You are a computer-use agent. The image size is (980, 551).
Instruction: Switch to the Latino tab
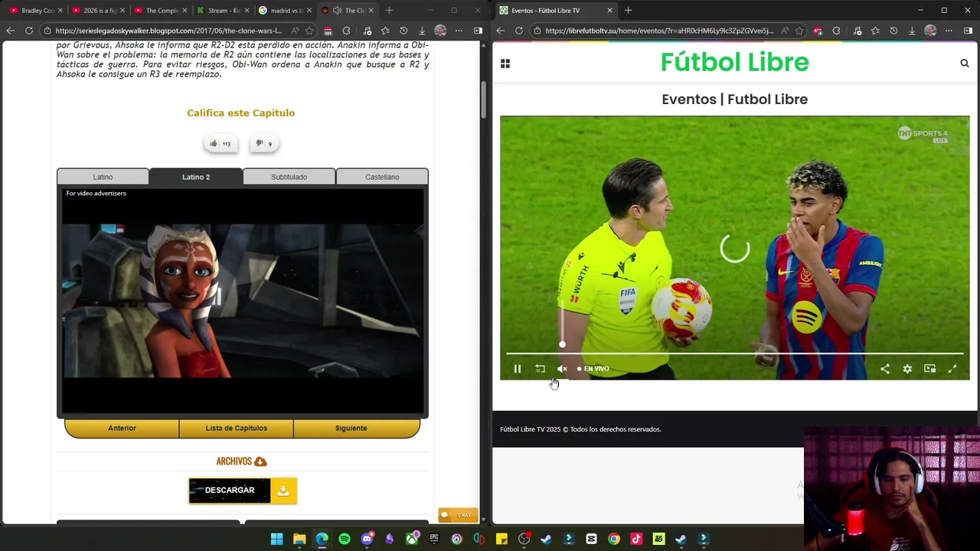(103, 177)
